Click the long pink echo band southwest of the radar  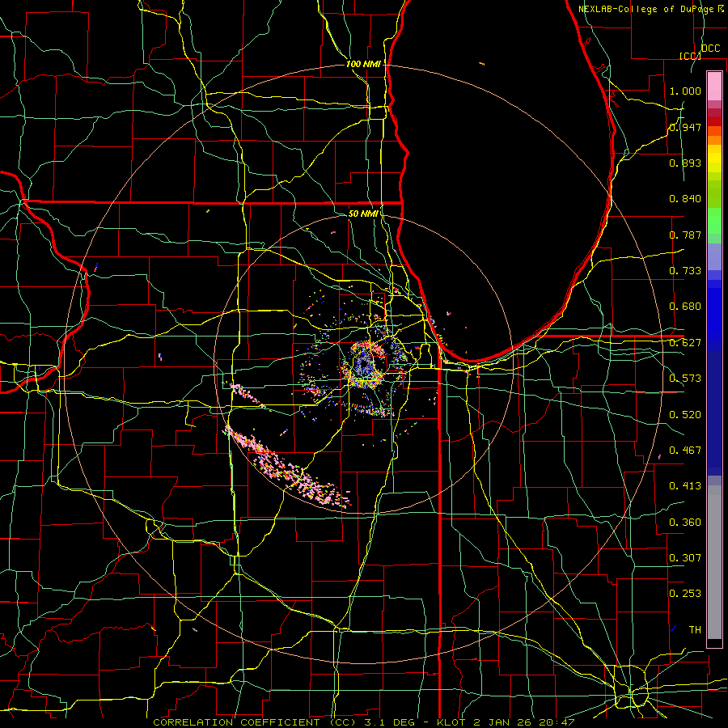click(287, 468)
